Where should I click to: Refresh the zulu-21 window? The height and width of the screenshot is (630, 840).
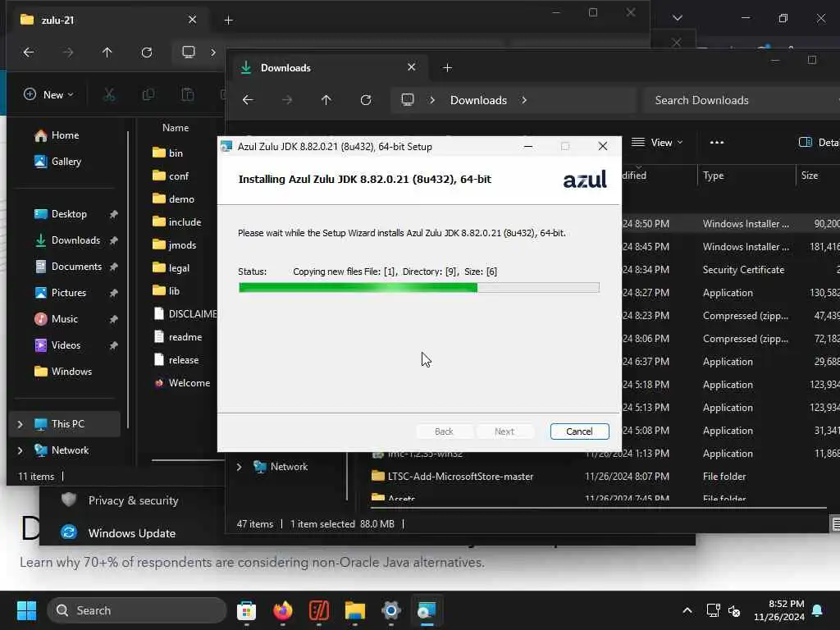pyautogui.click(x=146, y=52)
